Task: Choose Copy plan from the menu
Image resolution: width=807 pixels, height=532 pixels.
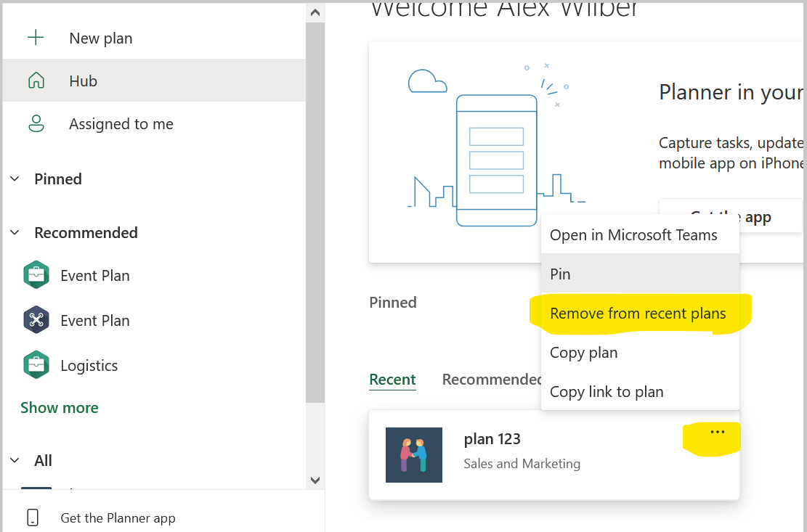Action: point(583,352)
